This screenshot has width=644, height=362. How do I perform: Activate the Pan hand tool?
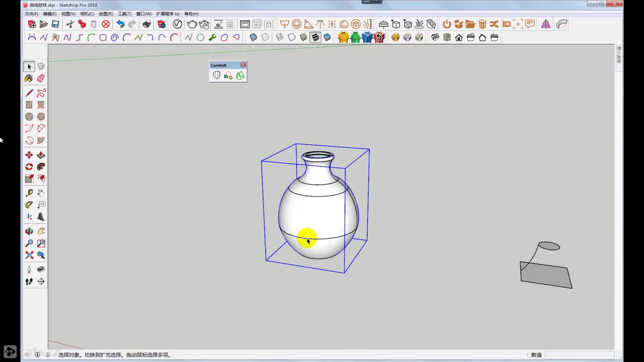41,231
